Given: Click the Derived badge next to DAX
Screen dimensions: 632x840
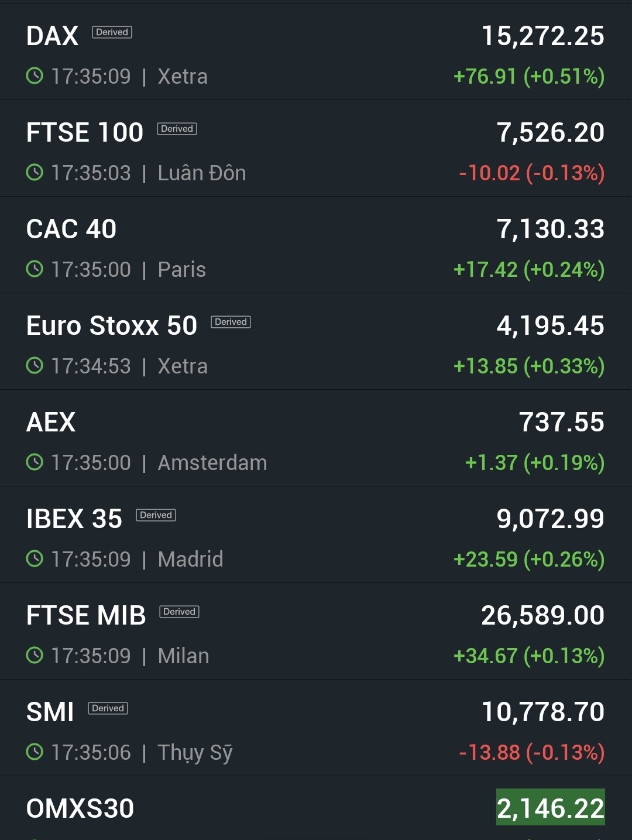Looking at the screenshot, I should [x=112, y=32].
